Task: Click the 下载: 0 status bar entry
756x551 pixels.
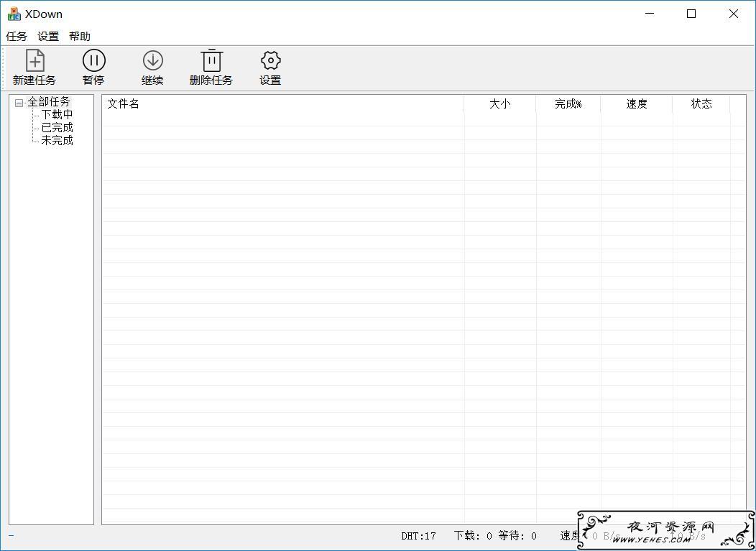Action: tap(473, 536)
